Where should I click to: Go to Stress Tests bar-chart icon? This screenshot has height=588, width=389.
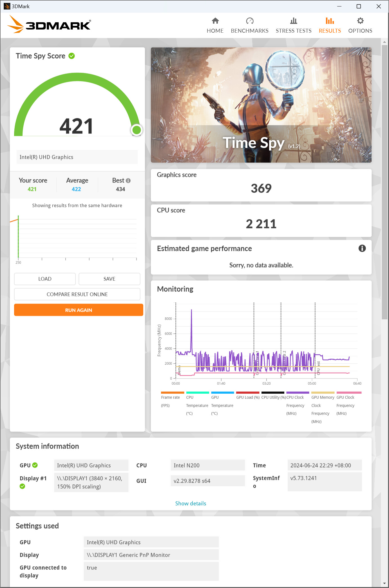(x=293, y=21)
